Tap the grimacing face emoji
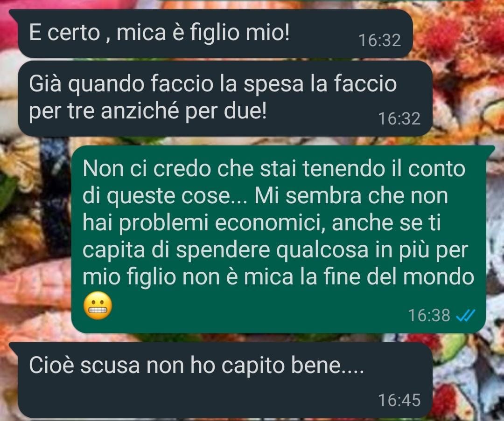 click(98, 306)
